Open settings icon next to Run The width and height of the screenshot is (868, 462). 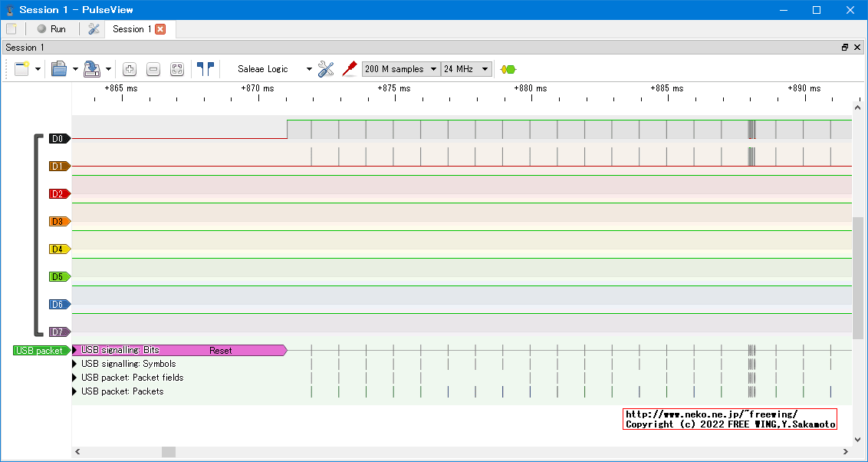94,29
